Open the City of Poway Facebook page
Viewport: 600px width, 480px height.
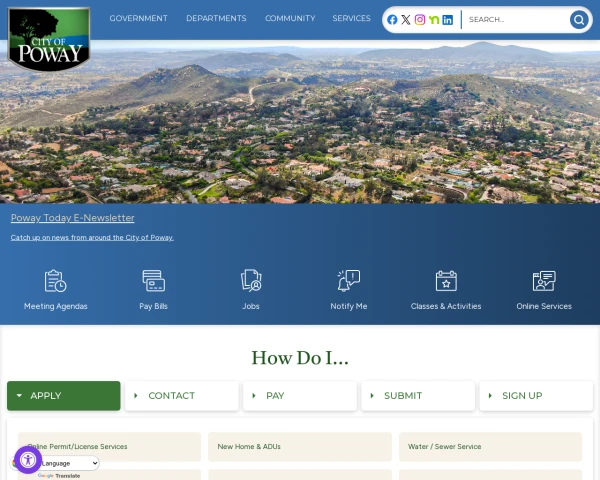coord(392,20)
